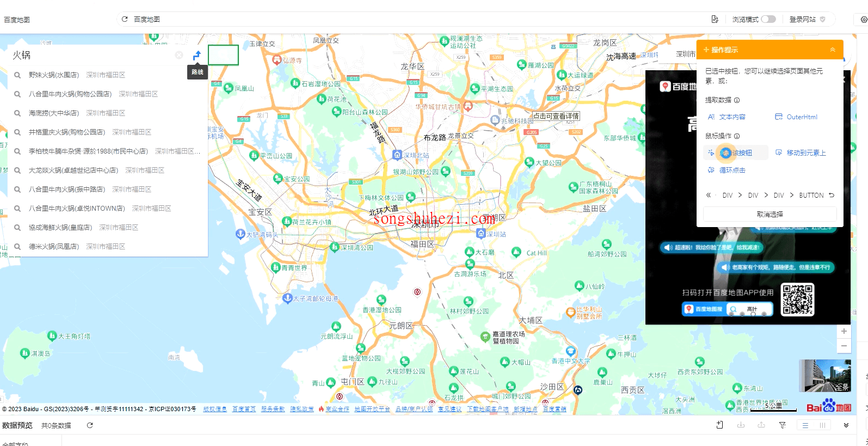
Task: Select suggestion 八合里牛肉火锅(卓悦INTOWN店)
Action: pyautogui.click(x=108, y=209)
